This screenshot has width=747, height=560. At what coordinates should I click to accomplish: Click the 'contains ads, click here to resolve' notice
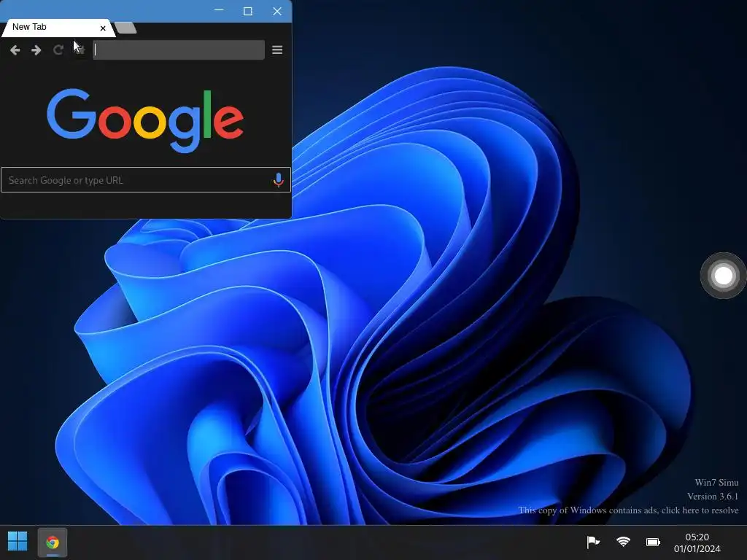[x=628, y=510]
